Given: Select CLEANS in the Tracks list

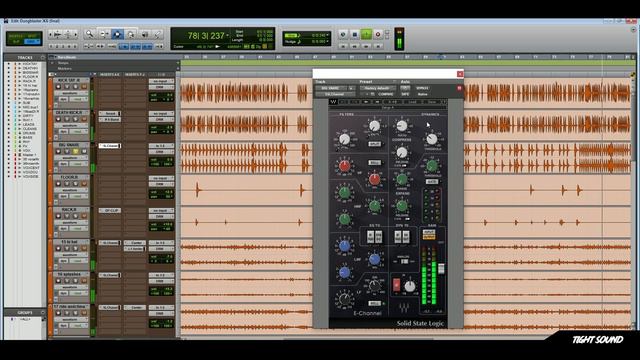Looking at the screenshot, I should click(30, 129).
